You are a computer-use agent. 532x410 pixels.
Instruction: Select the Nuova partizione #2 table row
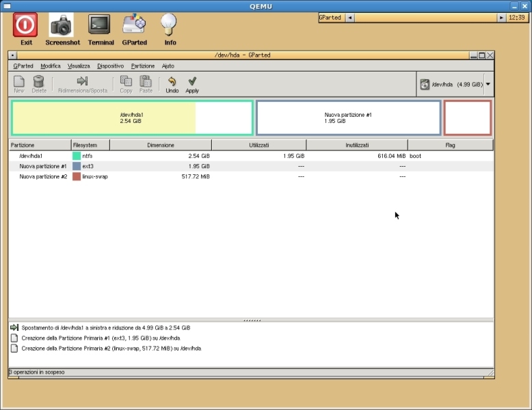pos(251,176)
